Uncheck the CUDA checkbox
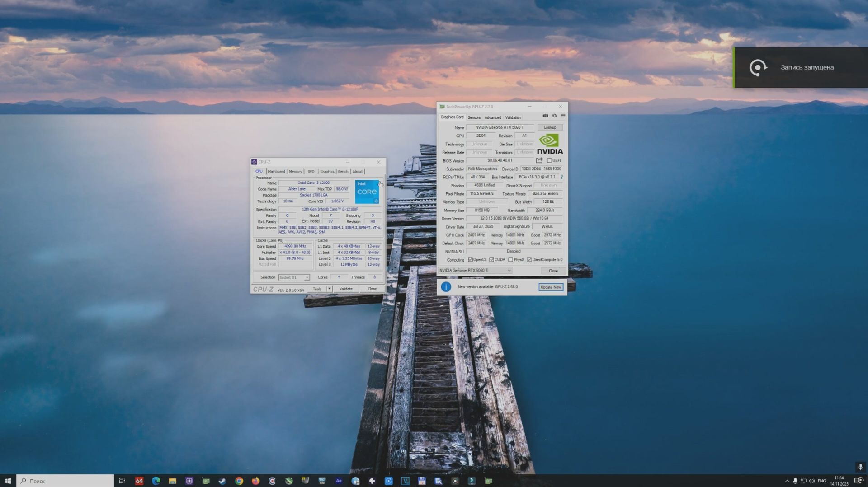This screenshot has width=868, height=487. 491,260
